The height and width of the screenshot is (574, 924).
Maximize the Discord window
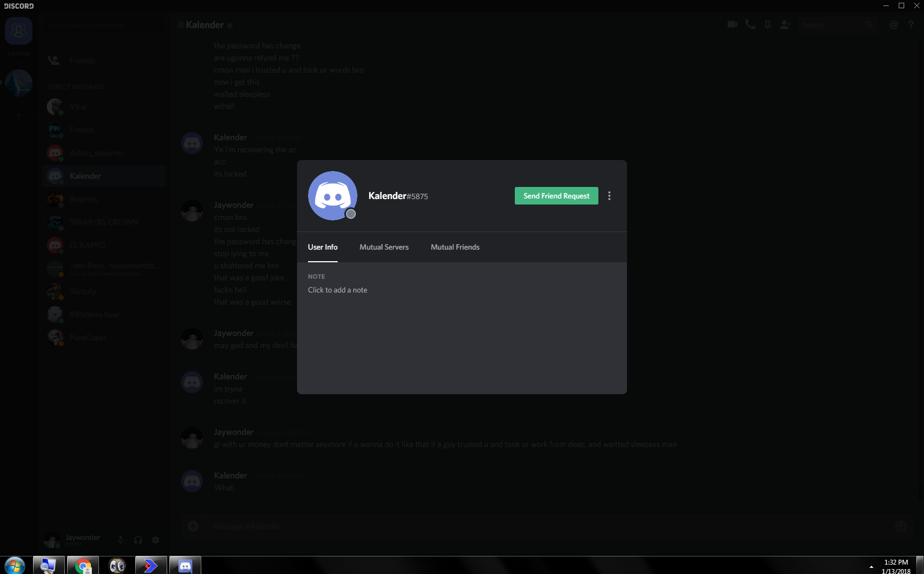901,5
